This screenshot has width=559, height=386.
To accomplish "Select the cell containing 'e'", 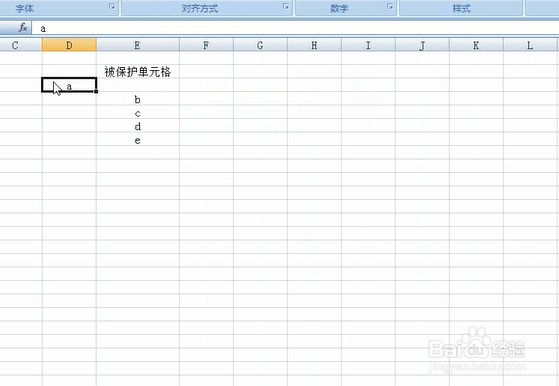I will click(x=138, y=139).
